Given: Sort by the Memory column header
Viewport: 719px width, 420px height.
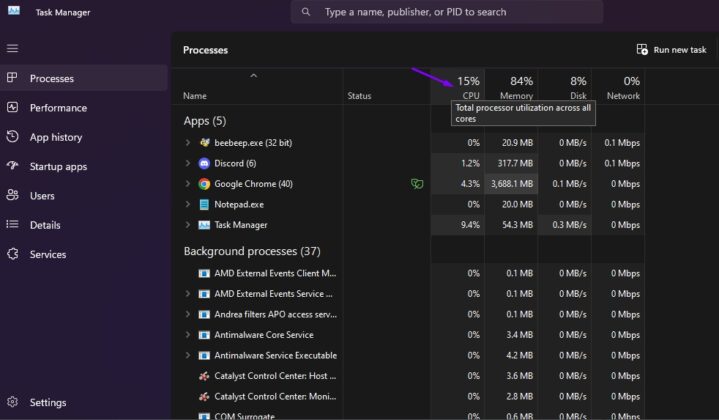Looking at the screenshot, I should (511, 87).
